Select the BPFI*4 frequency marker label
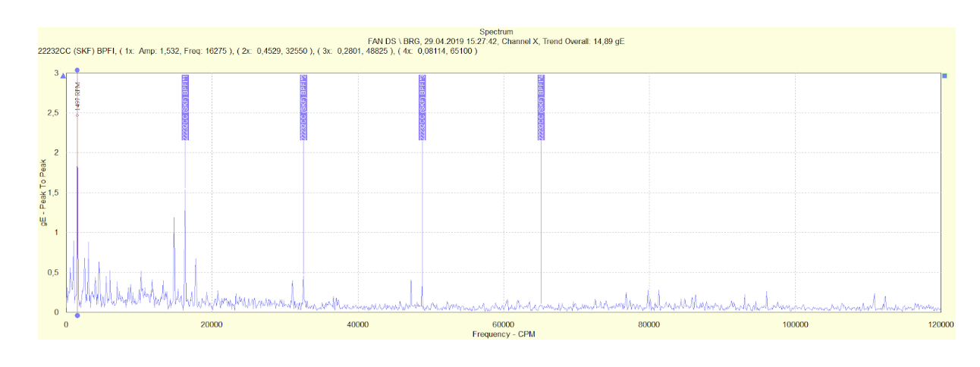The image size is (980, 367). pos(541,107)
